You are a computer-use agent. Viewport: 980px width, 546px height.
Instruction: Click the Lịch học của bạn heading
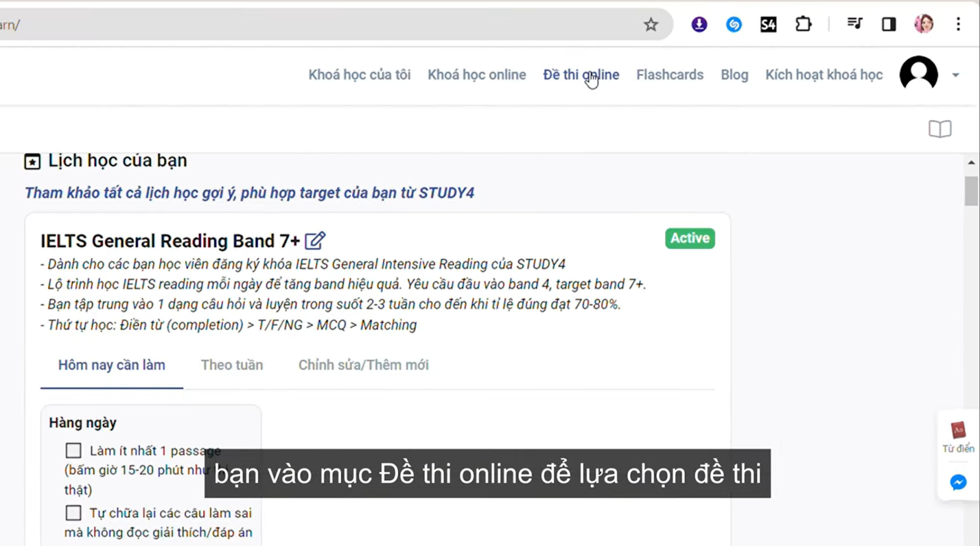tap(118, 161)
